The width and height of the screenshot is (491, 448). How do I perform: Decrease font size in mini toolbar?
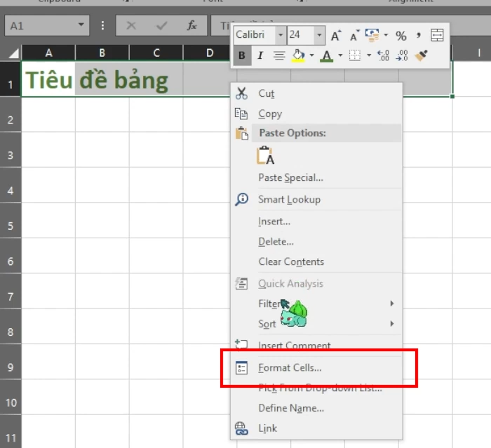point(354,35)
